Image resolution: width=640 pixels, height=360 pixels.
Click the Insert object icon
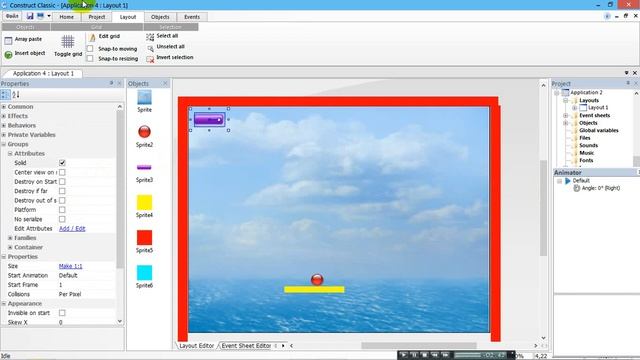pos(8,54)
